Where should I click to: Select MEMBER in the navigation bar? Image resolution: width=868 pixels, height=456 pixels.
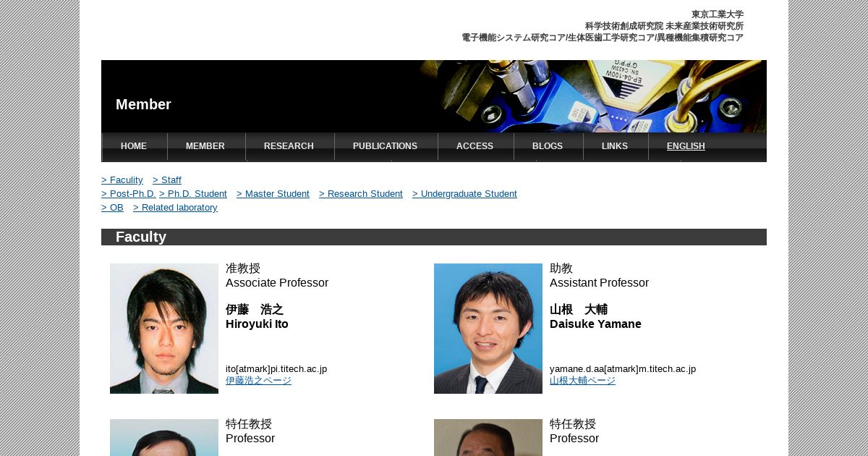pos(205,146)
